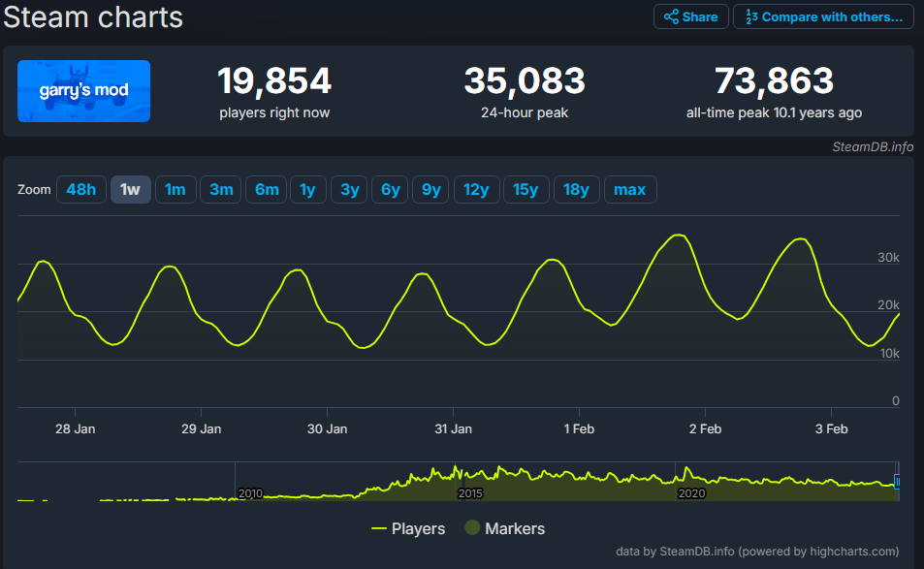
Task: Click the 28 Jan axis label
Action: tap(76, 428)
